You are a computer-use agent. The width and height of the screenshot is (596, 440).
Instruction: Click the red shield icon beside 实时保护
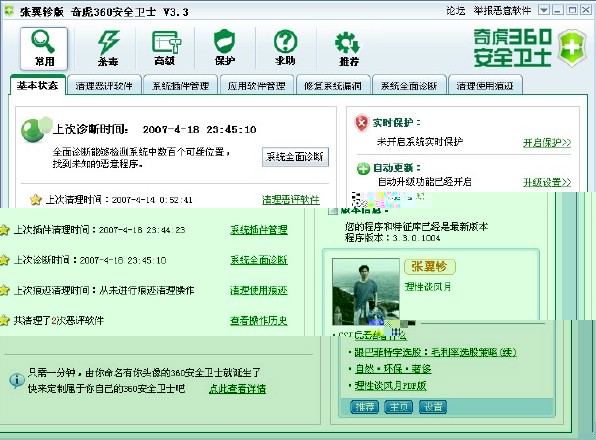point(361,123)
